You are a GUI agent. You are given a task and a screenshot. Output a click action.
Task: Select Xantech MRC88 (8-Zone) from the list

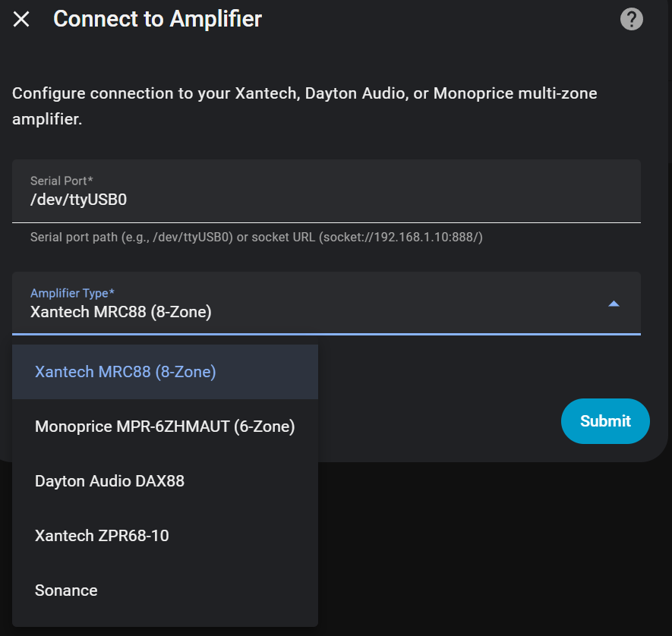click(125, 372)
